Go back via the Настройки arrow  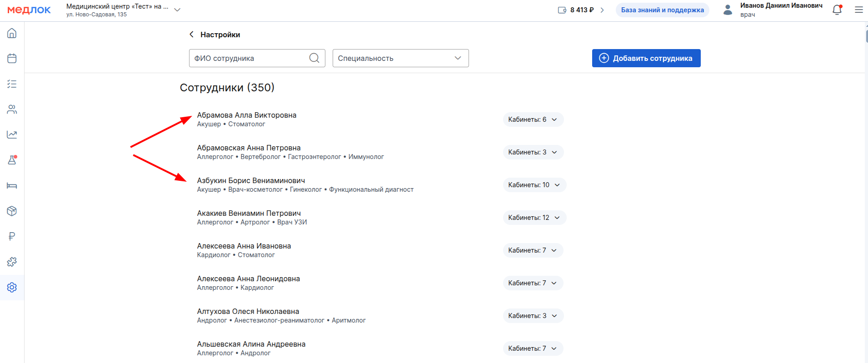pos(192,35)
